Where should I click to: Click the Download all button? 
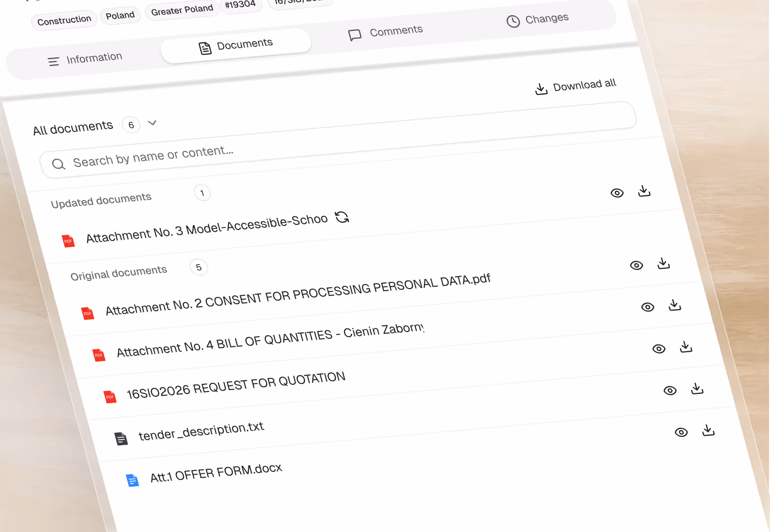pyautogui.click(x=576, y=86)
